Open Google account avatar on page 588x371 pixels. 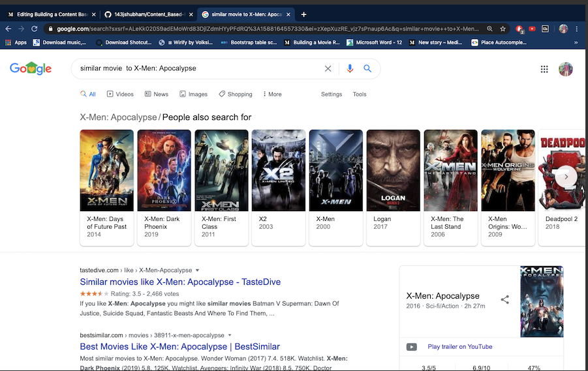566,69
